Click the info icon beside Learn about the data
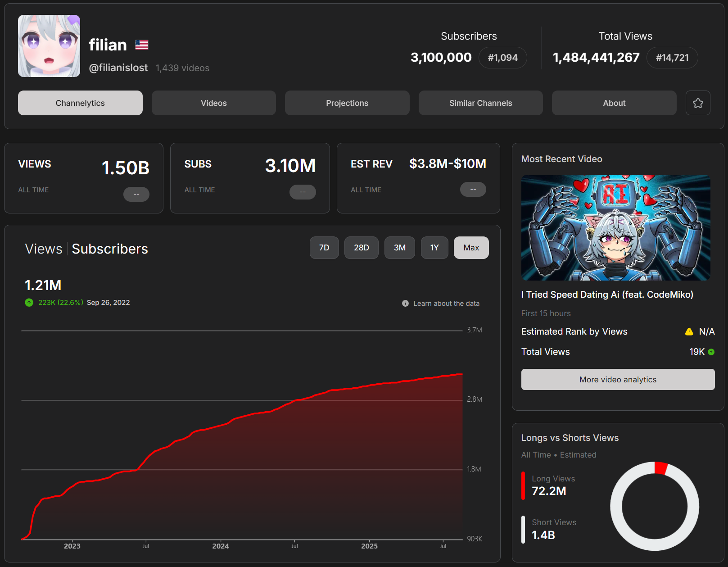The image size is (728, 567). (x=405, y=304)
